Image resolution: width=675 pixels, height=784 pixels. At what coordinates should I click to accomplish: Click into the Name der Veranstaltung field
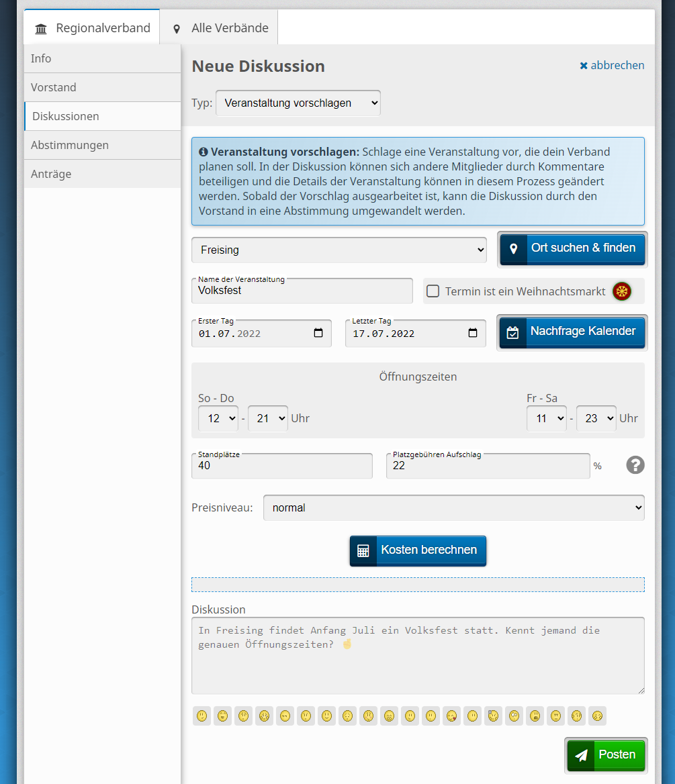[302, 291]
